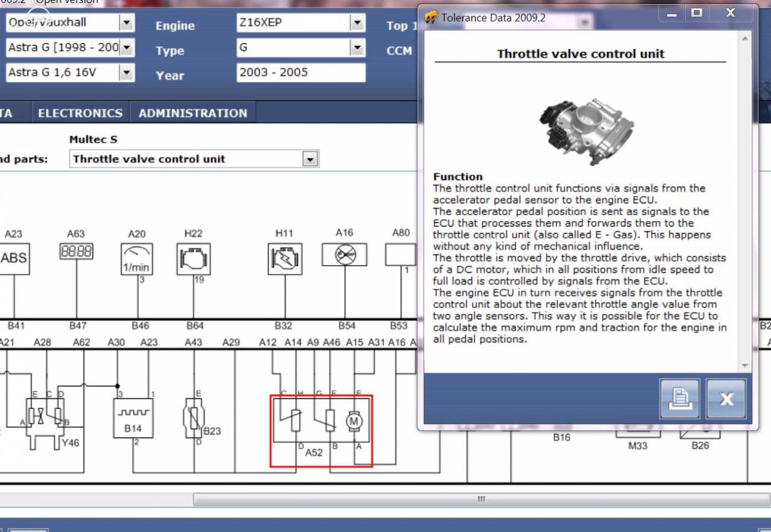The width and height of the screenshot is (771, 532).
Task: Open the Engine dropdown showing Z16XEP
Action: click(x=357, y=23)
